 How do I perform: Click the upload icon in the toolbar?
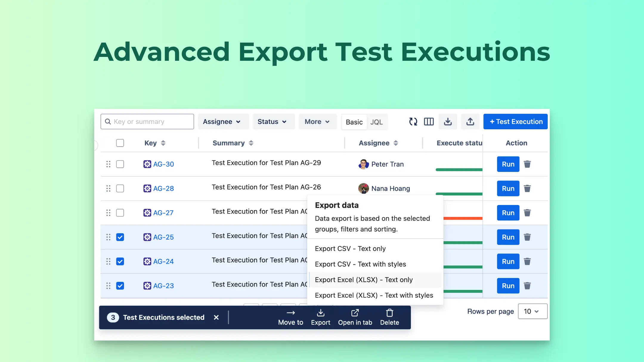[470, 122]
